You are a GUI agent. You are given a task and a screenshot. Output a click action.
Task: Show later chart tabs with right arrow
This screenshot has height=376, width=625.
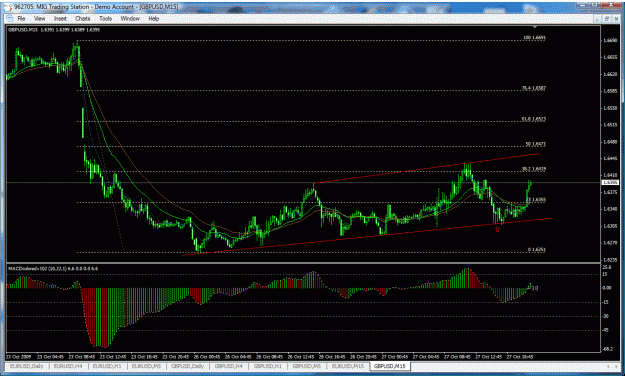click(617, 366)
